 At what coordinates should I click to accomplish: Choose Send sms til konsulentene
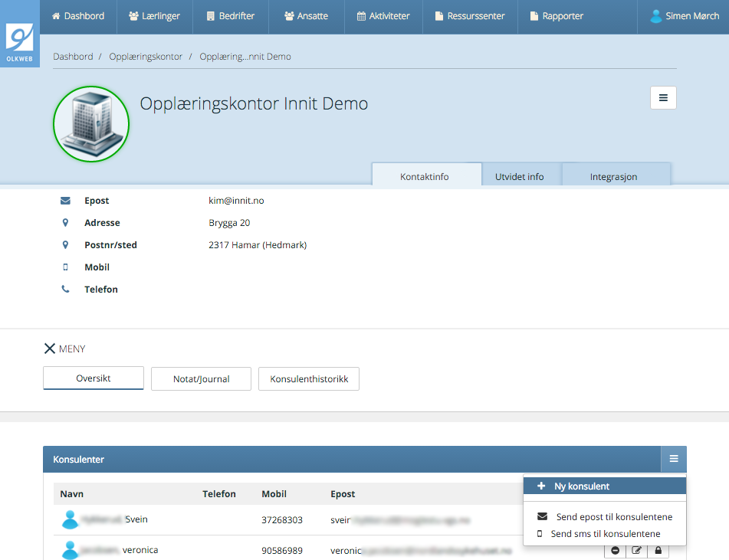click(x=604, y=533)
